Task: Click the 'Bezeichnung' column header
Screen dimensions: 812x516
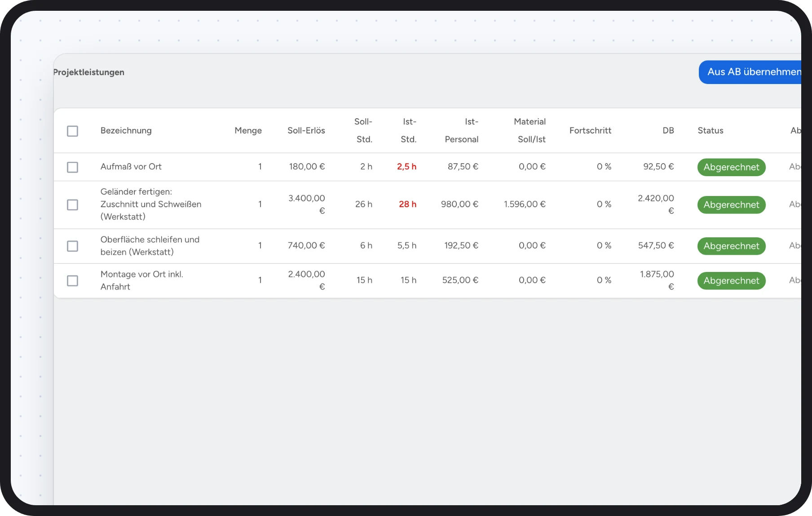Action: click(126, 130)
